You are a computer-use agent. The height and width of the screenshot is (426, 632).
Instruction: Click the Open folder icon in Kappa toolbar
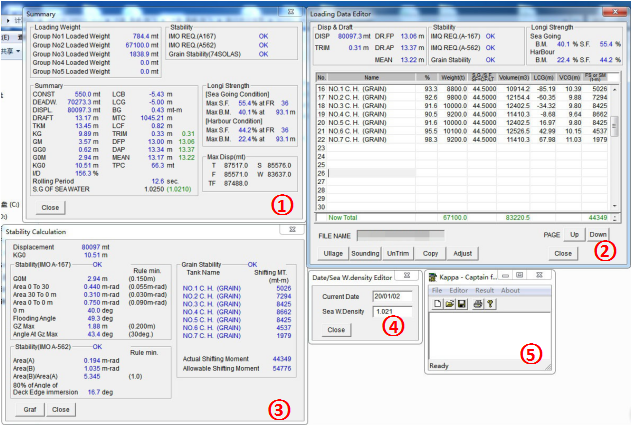(450, 304)
